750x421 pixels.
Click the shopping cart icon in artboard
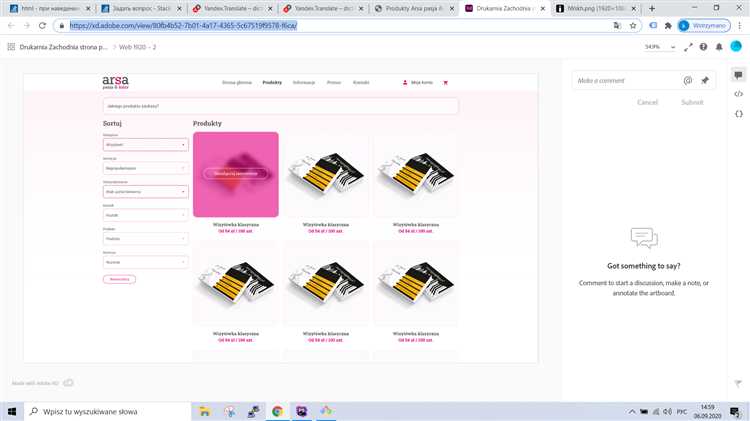pos(445,82)
